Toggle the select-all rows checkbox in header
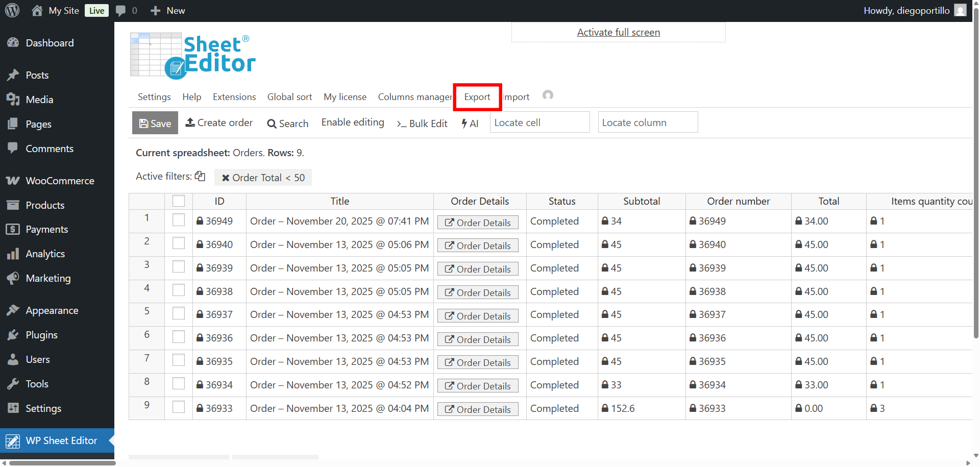This screenshot has width=980, height=467. click(179, 201)
